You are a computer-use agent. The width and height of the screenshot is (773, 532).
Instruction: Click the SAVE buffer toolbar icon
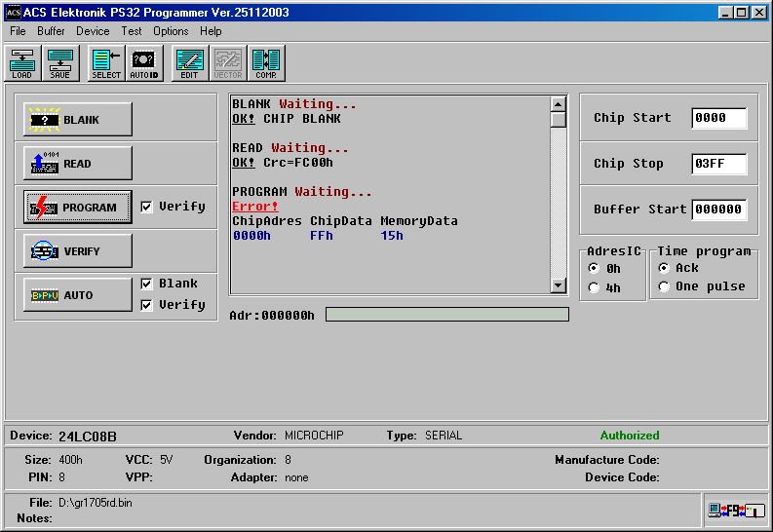coord(59,63)
